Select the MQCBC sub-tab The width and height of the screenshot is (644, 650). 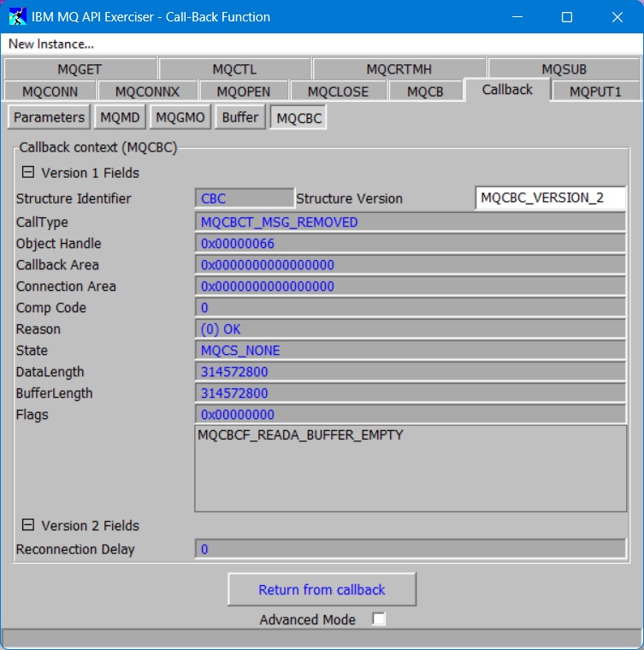[298, 118]
